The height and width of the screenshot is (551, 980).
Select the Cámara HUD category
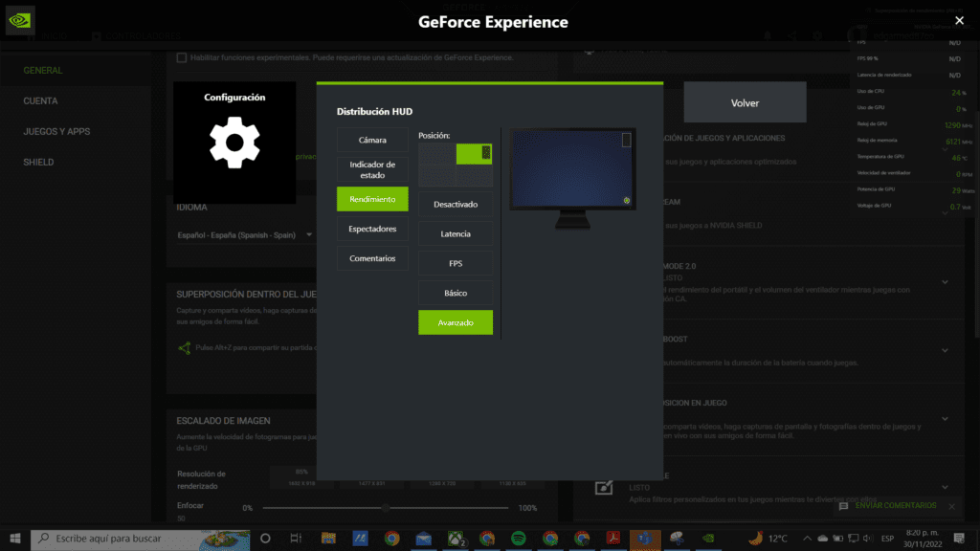coord(372,140)
